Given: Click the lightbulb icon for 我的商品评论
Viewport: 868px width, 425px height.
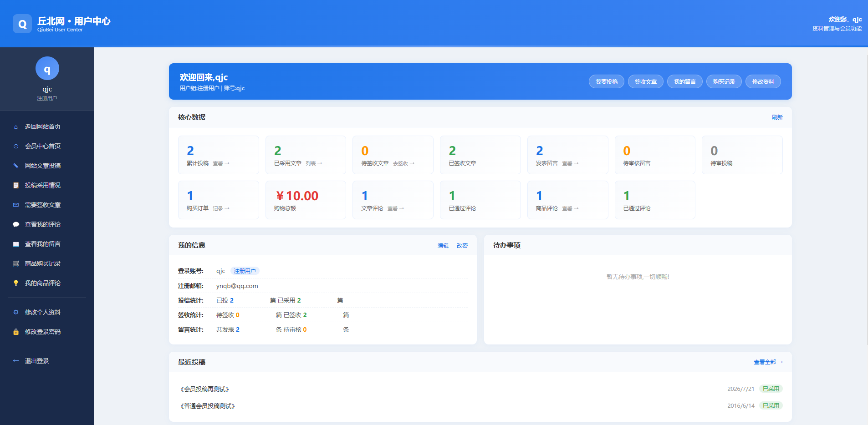Looking at the screenshot, I should [16, 283].
